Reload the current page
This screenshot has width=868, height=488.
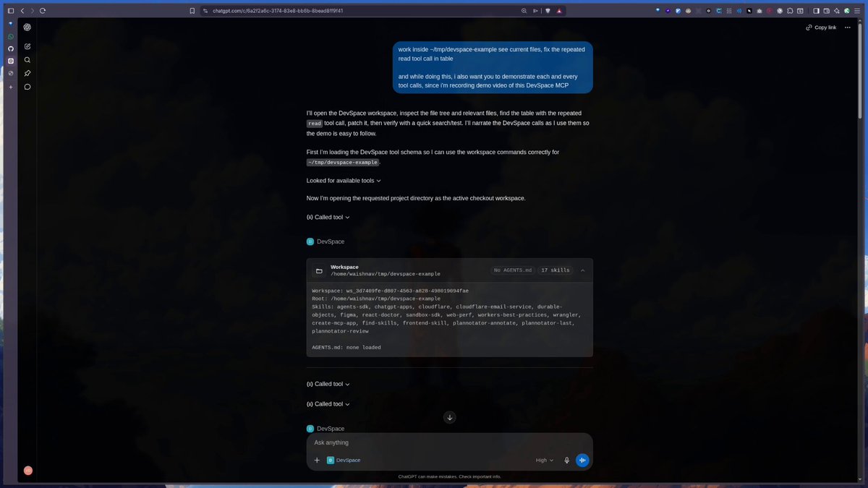pos(43,11)
